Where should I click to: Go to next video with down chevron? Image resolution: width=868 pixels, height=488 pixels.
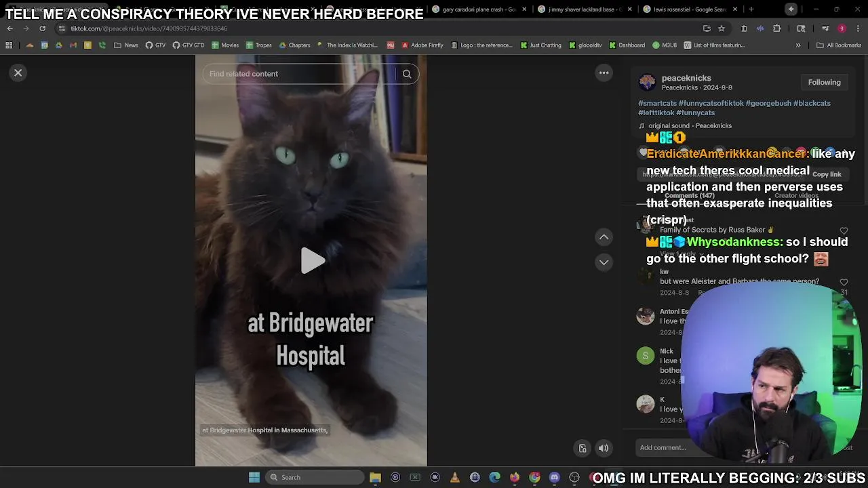click(x=604, y=262)
